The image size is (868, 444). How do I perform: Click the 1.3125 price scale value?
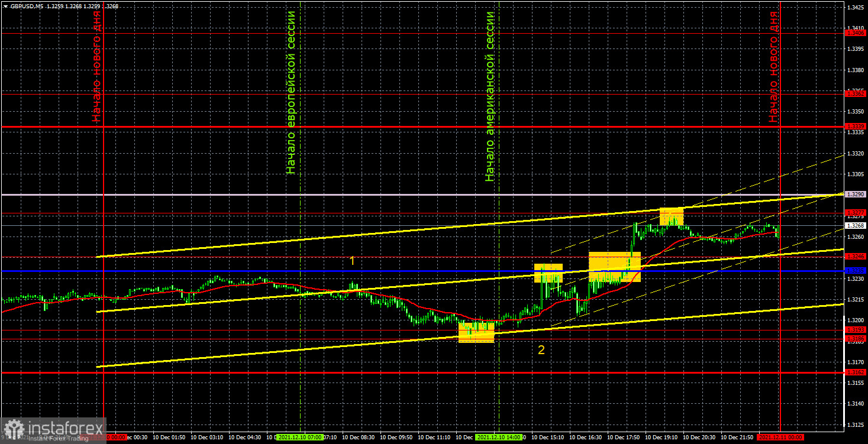856,424
